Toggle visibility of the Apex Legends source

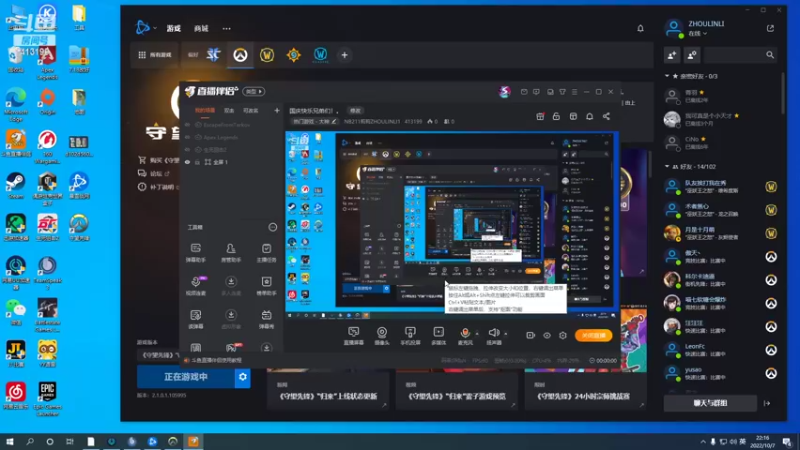pyautogui.click(x=188, y=137)
